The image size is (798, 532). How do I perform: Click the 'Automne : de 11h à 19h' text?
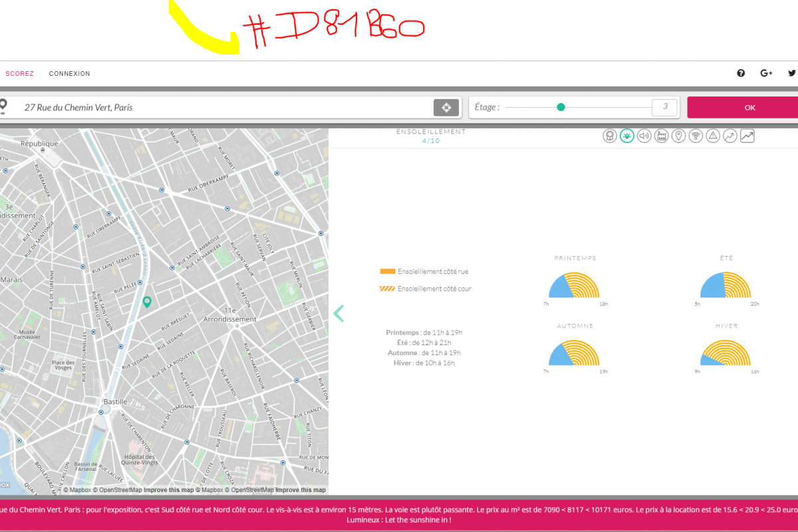coord(424,353)
